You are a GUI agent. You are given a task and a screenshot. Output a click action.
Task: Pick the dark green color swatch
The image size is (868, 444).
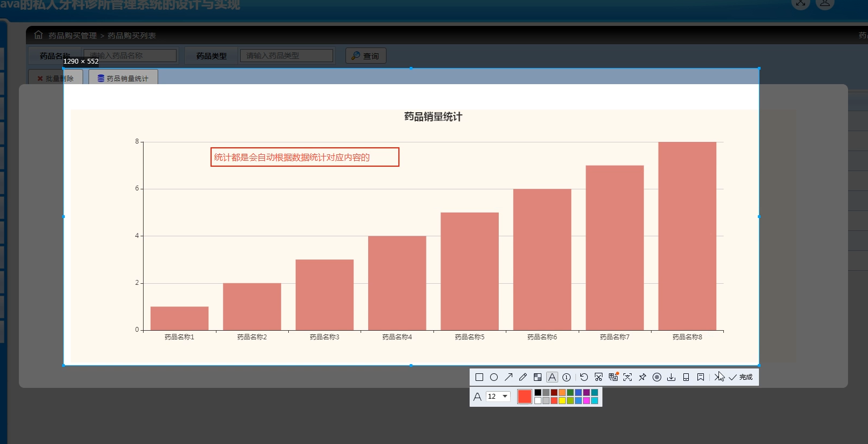point(570,393)
